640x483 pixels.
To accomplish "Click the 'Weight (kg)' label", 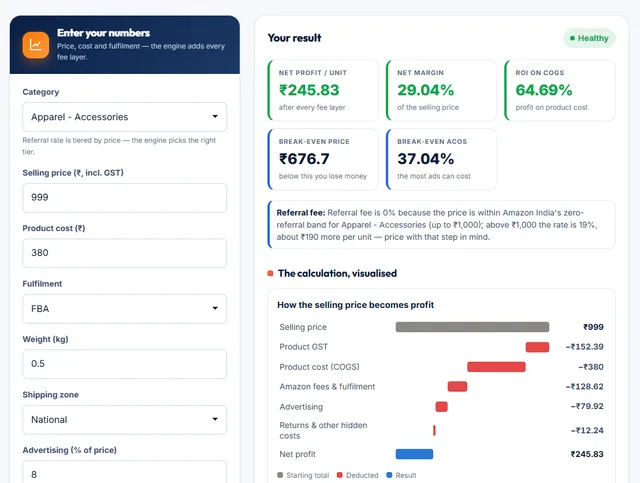I will (45, 339).
